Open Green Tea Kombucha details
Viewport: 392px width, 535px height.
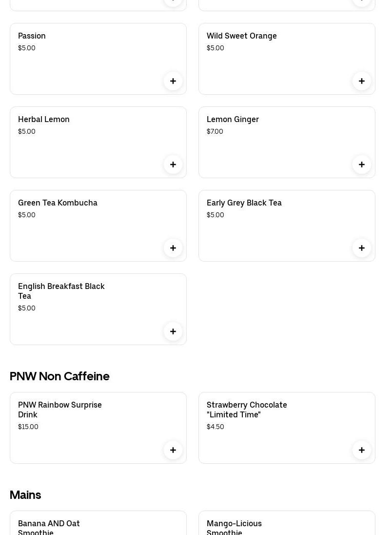tap(58, 203)
